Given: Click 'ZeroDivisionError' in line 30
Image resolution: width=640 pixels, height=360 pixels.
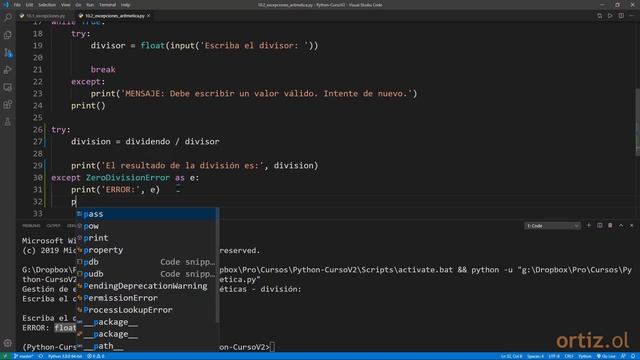Looking at the screenshot, I should tap(127, 178).
